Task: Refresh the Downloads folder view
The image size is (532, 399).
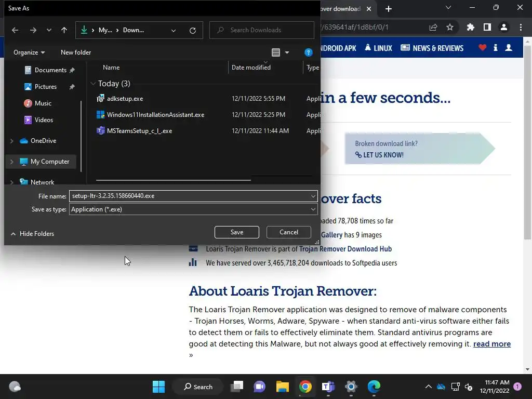Action: [193, 31]
